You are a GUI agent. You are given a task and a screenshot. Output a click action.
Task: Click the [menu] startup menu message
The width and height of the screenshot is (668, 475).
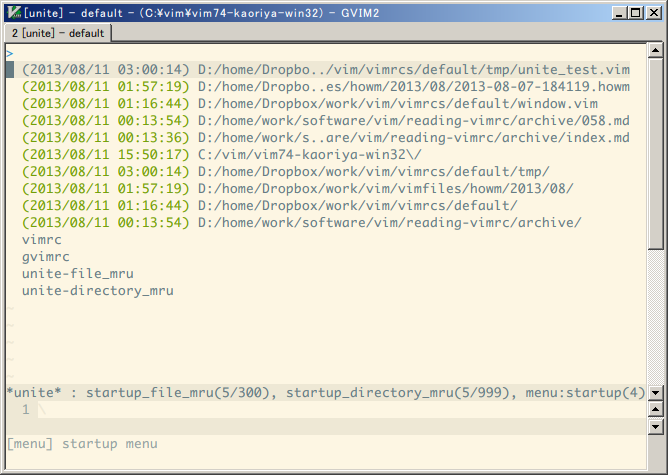click(83, 444)
